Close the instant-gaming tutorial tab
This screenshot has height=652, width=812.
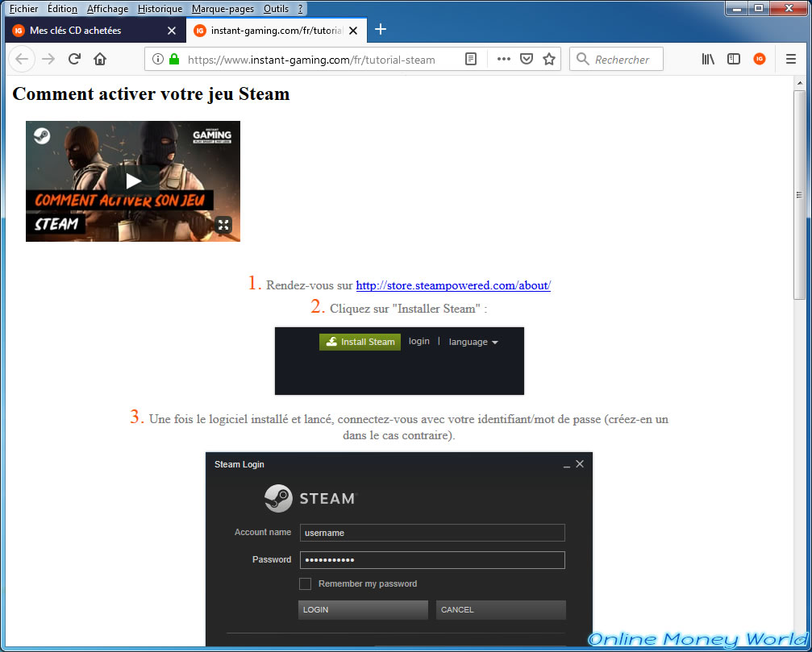tap(353, 31)
